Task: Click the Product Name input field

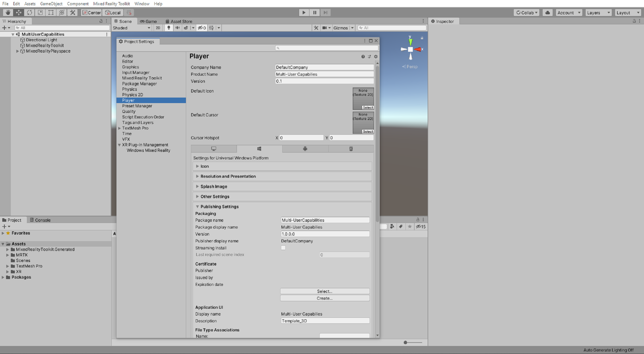Action: [x=325, y=74]
